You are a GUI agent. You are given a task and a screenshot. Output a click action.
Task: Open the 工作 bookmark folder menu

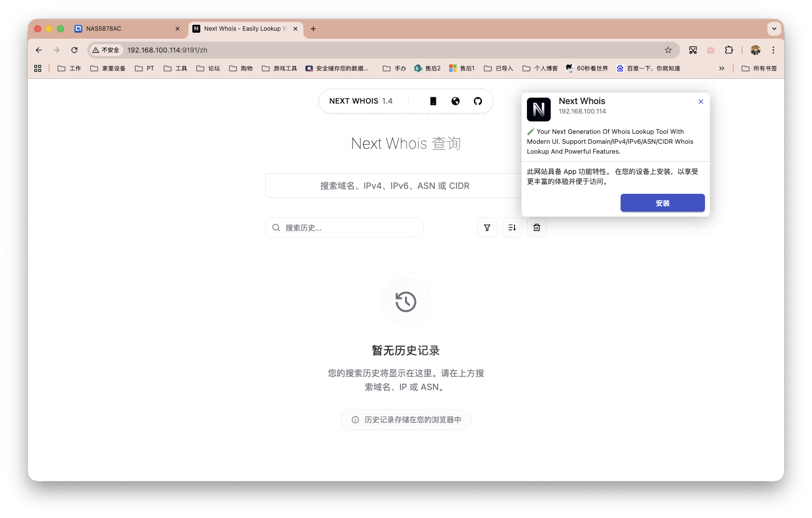click(x=69, y=68)
